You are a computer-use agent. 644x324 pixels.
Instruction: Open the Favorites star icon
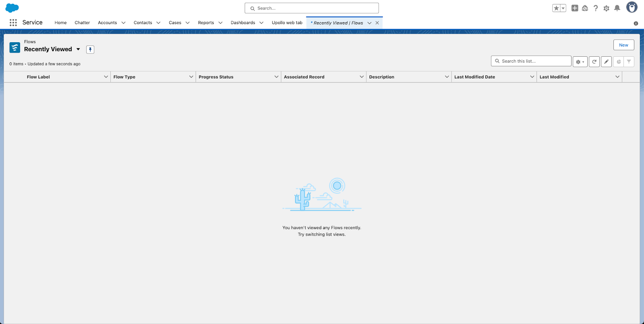(x=556, y=8)
